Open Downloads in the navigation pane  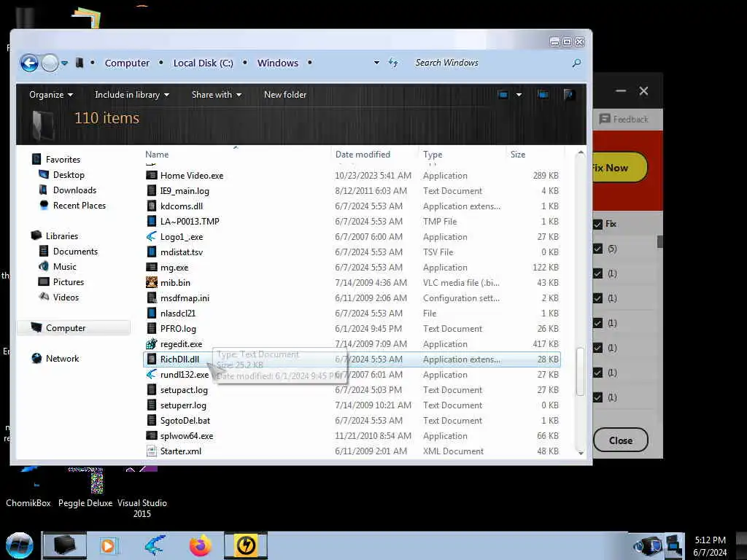75,190
